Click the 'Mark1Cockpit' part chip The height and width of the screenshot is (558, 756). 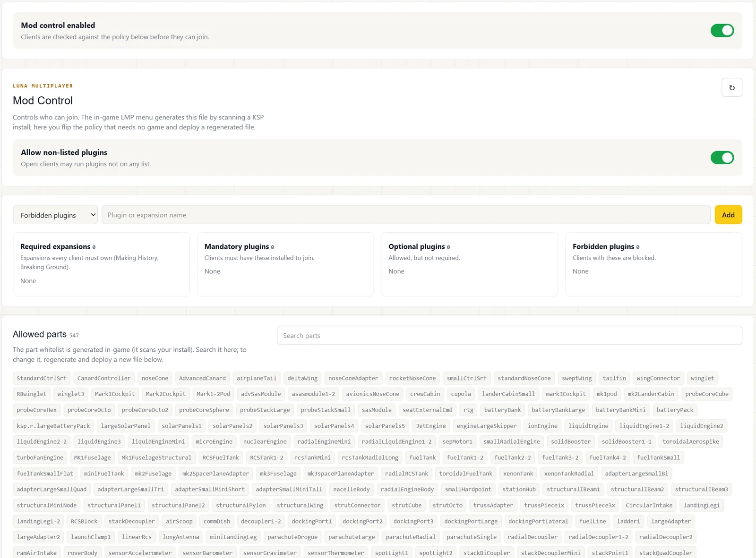(115, 394)
